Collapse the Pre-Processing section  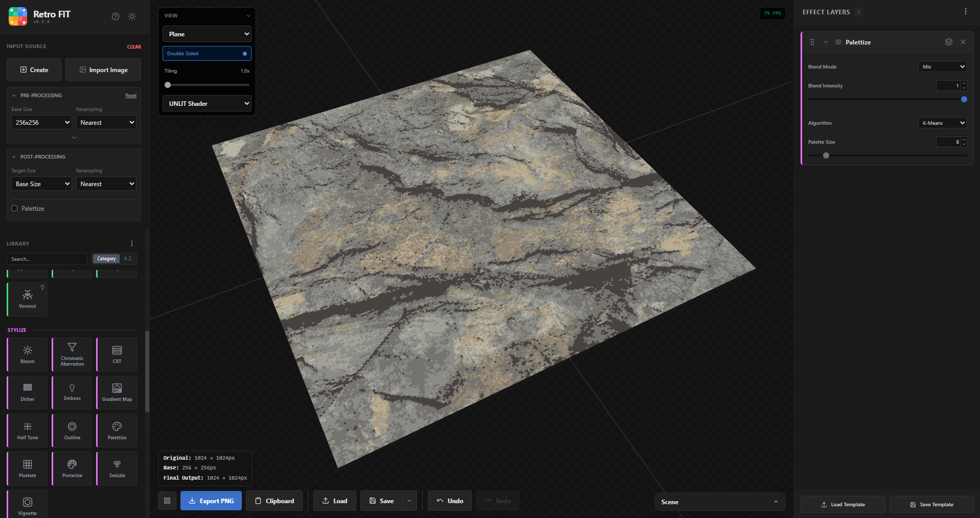14,95
